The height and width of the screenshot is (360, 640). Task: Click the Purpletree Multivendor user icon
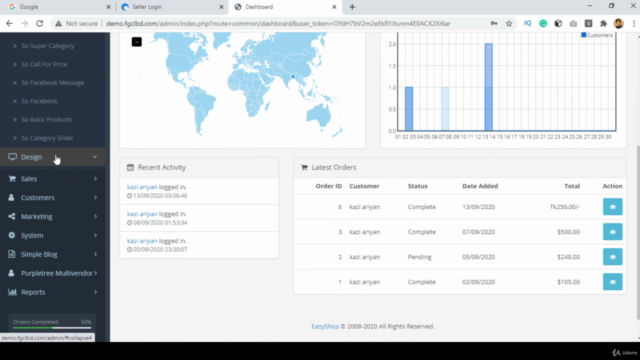pos(11,273)
